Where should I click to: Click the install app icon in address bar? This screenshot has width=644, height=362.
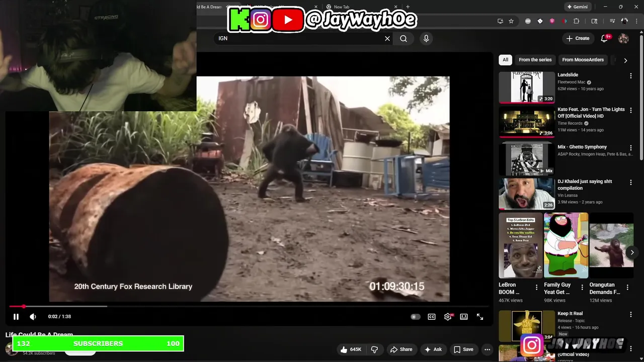[500, 21]
